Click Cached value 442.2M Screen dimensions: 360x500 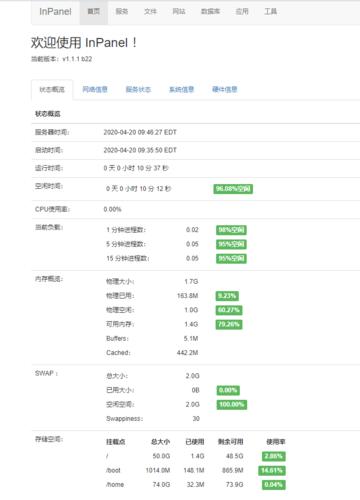pos(188,353)
